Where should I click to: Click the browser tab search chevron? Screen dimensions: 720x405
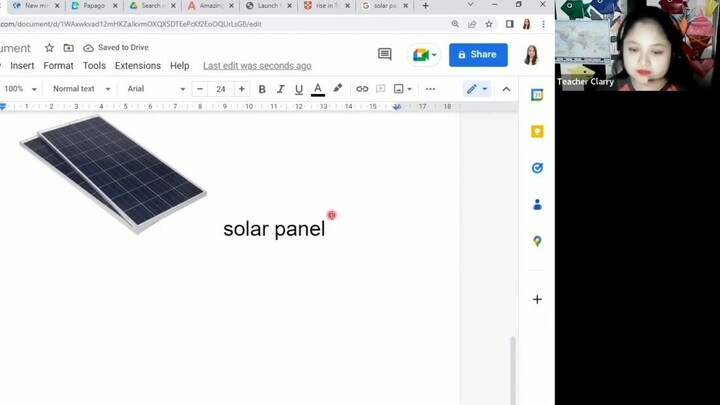click(x=470, y=5)
